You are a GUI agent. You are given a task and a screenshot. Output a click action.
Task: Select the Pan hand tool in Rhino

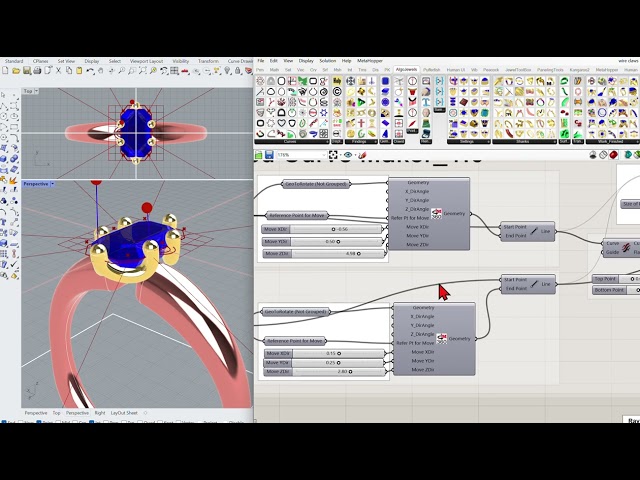tap(100, 71)
